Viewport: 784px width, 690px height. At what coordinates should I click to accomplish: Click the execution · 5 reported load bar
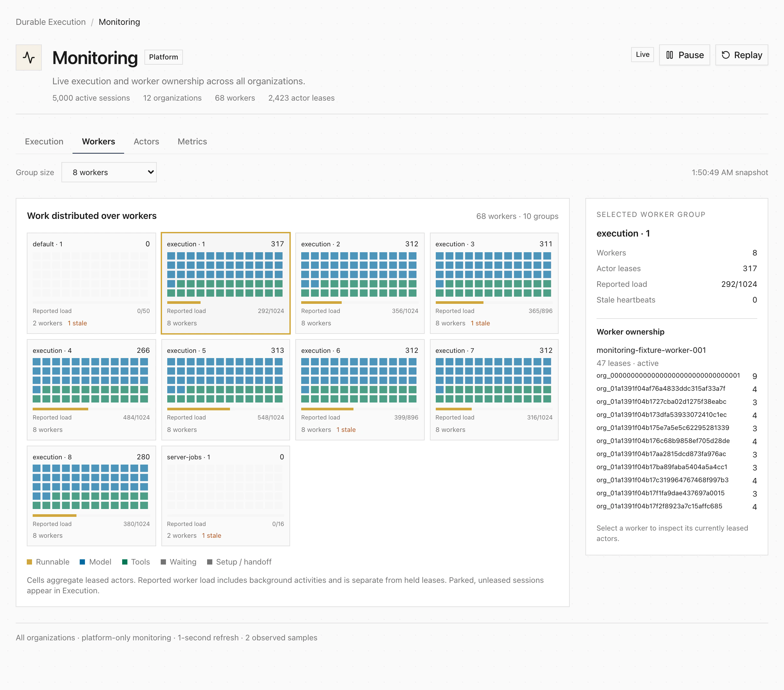[225, 409]
